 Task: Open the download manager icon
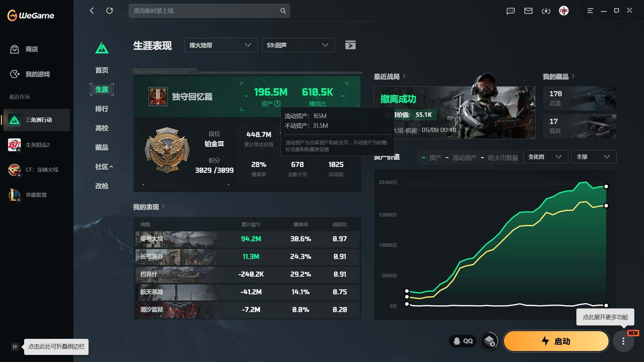pyautogui.click(x=546, y=11)
